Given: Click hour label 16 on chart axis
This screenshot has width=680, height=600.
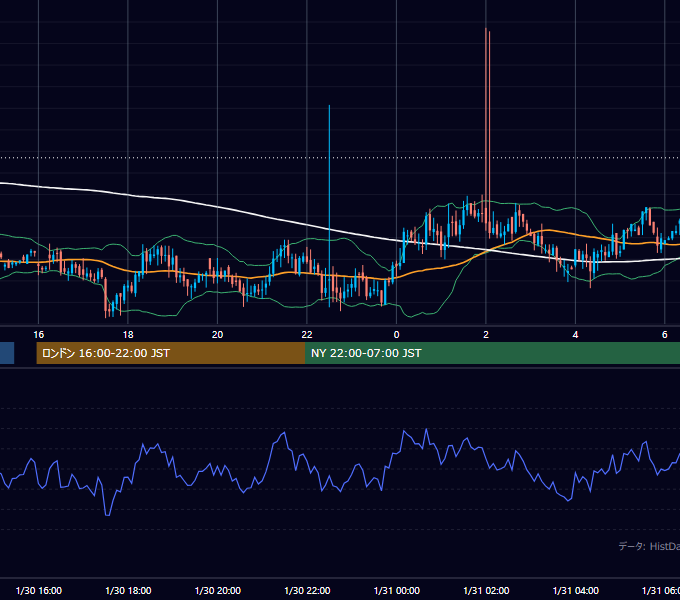Looking at the screenshot, I should tap(39, 335).
